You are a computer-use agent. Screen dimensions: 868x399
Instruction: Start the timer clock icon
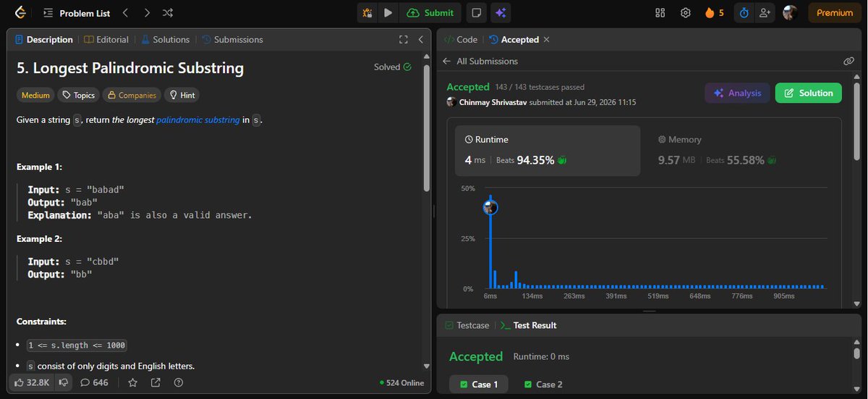pyautogui.click(x=743, y=12)
